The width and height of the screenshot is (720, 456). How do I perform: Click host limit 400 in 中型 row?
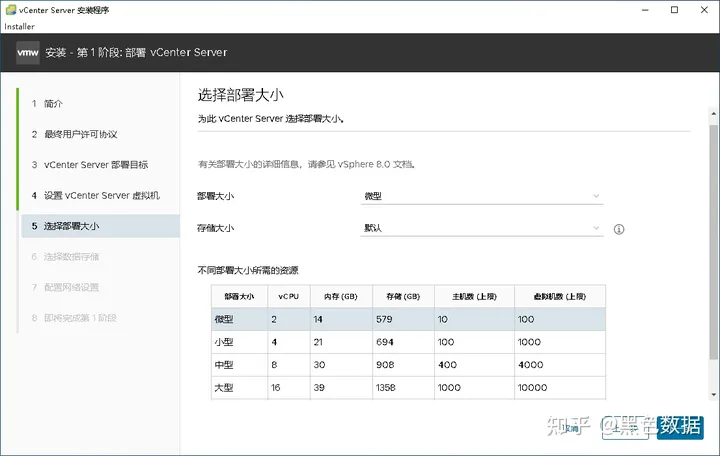447,365
